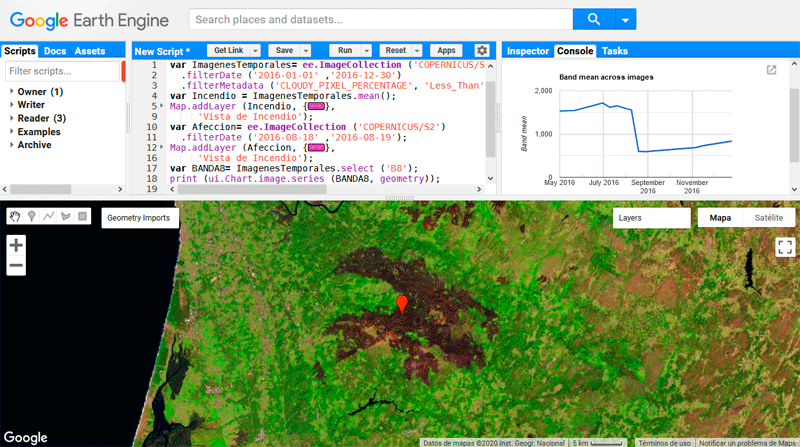Screen dimensions: 800x447
Task: Select the pan hand map tool
Action: click(x=15, y=216)
